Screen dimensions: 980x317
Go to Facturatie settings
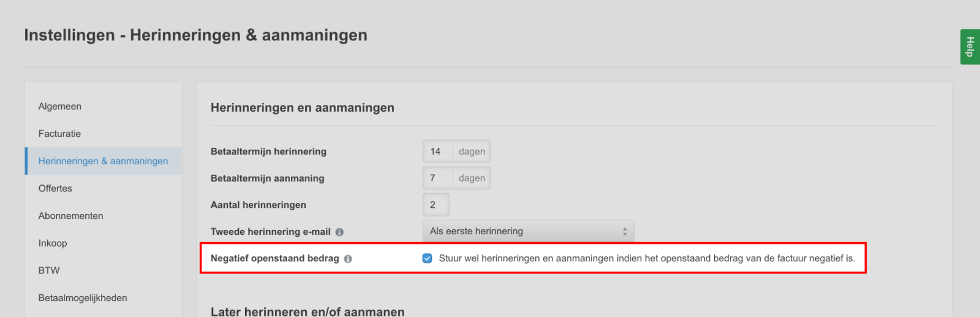click(59, 134)
